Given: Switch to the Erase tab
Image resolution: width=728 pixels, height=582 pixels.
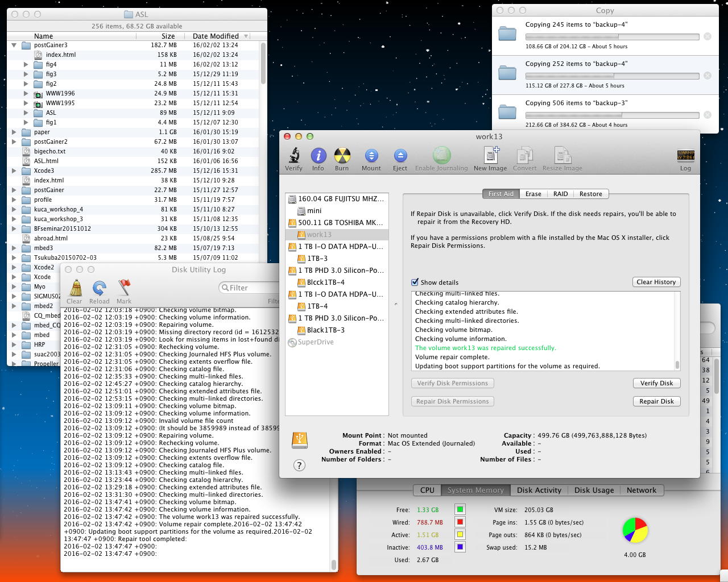Looking at the screenshot, I should (533, 194).
